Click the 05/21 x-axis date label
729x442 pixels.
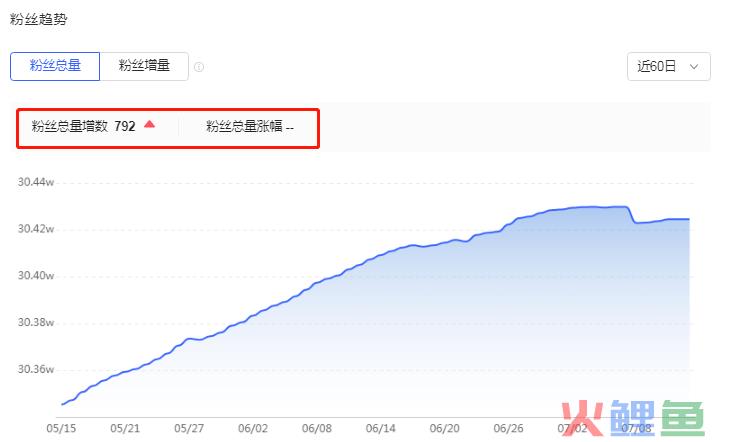click(125, 428)
